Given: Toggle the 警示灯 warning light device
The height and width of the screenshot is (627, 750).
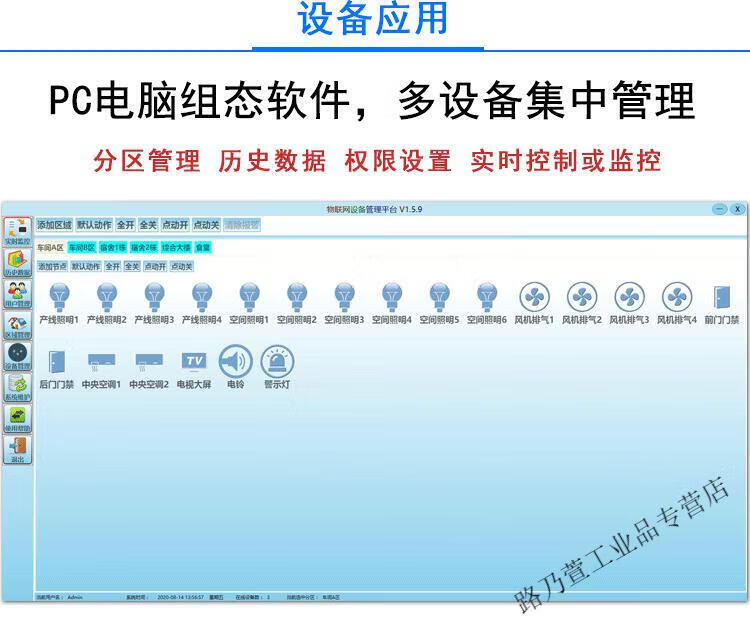Looking at the screenshot, I should tap(277, 361).
